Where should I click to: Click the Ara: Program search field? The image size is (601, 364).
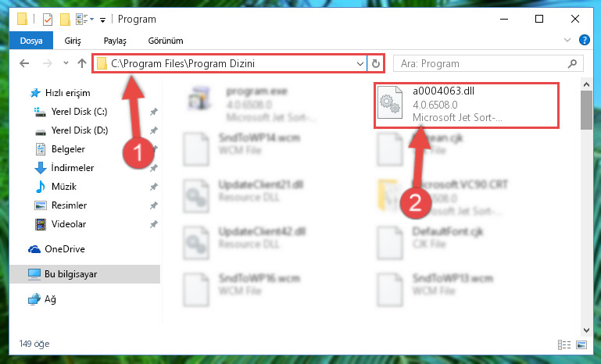click(488, 63)
